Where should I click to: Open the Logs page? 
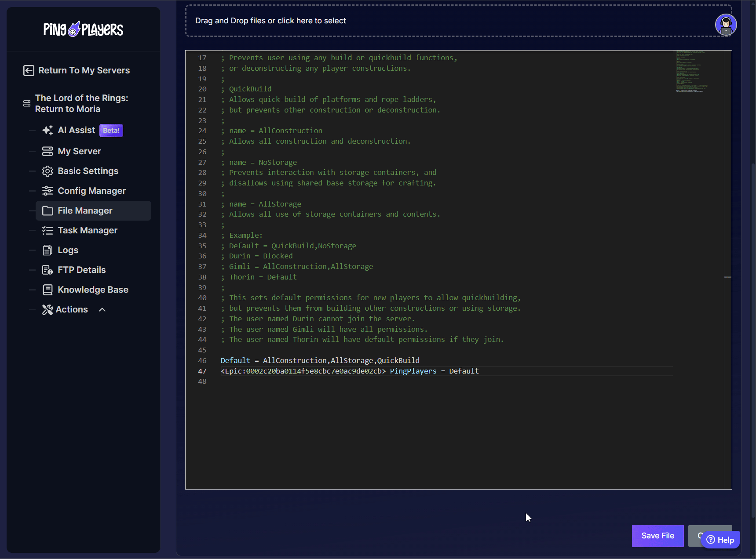tap(68, 250)
